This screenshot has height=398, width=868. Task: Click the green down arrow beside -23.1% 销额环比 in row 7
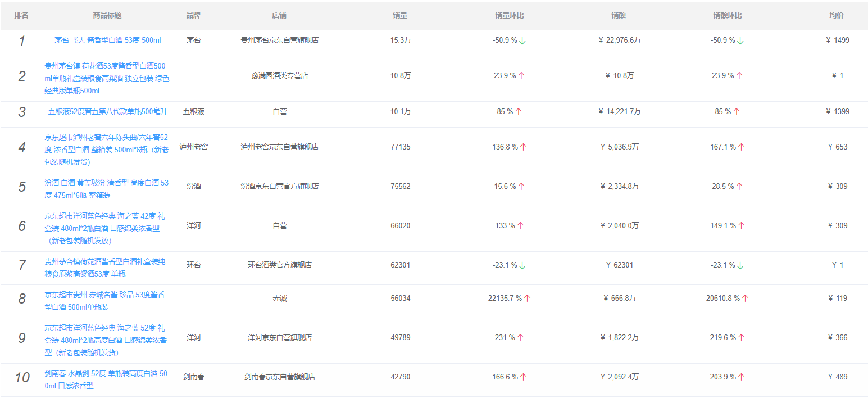point(740,265)
